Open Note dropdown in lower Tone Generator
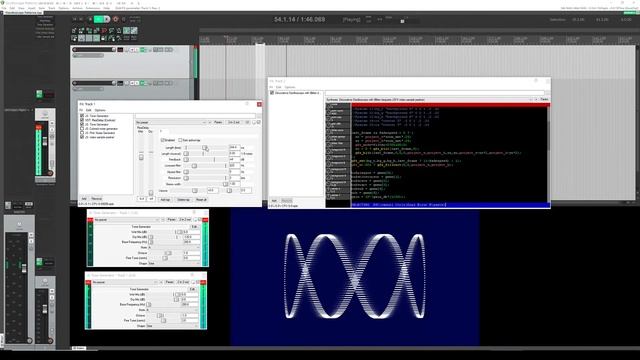The width and height of the screenshot is (640, 360). 172,310
